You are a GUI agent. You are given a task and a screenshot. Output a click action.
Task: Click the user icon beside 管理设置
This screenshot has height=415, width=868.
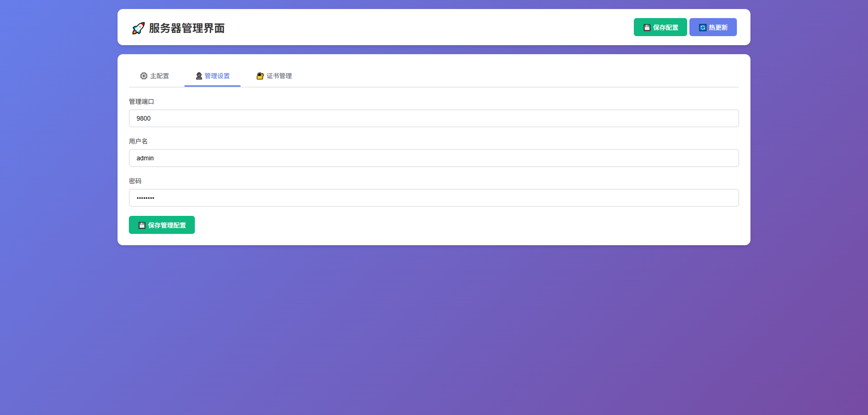(199, 76)
